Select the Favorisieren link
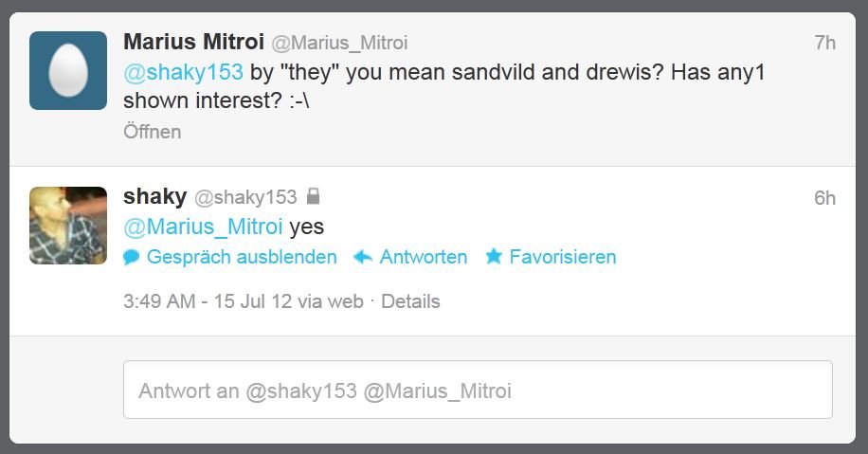 coord(563,257)
